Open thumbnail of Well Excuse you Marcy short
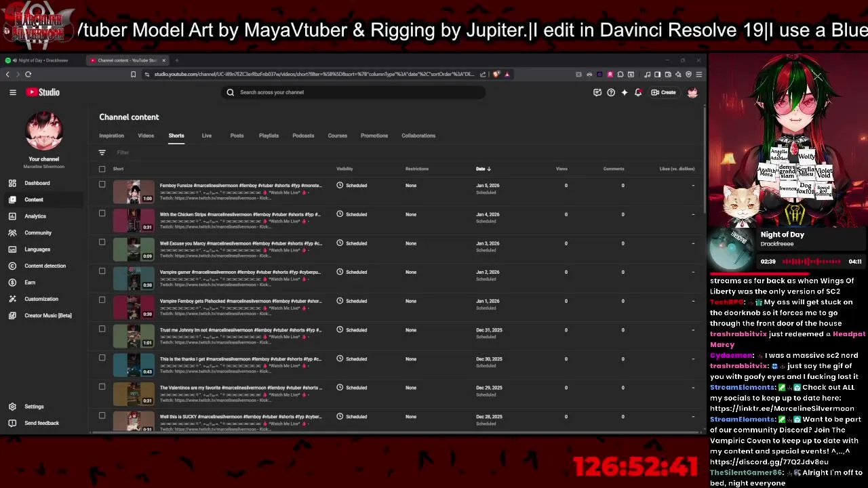The image size is (868, 488). (x=134, y=249)
